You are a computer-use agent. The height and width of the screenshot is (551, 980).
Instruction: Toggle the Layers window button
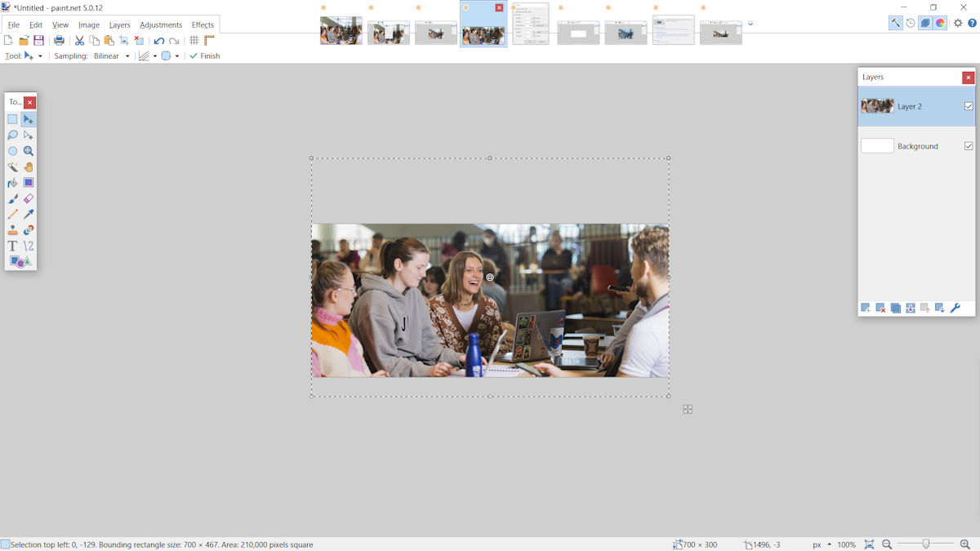coord(925,23)
